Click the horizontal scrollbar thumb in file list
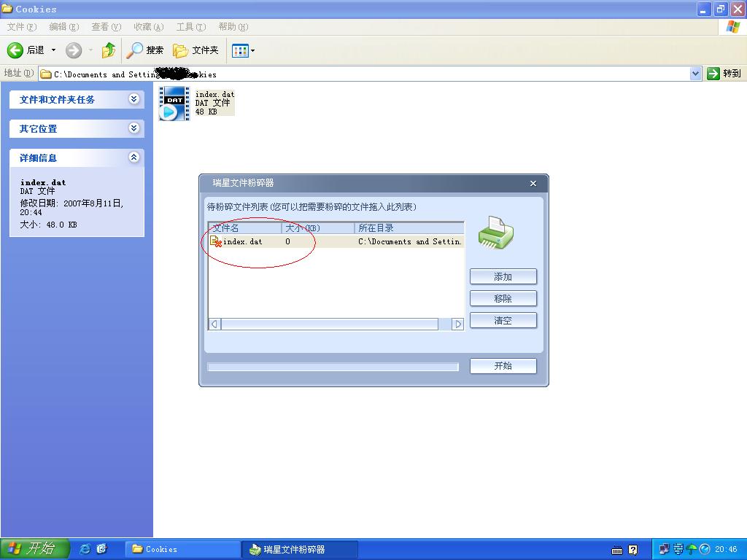Viewport: 747px width, 560px height. (330, 324)
